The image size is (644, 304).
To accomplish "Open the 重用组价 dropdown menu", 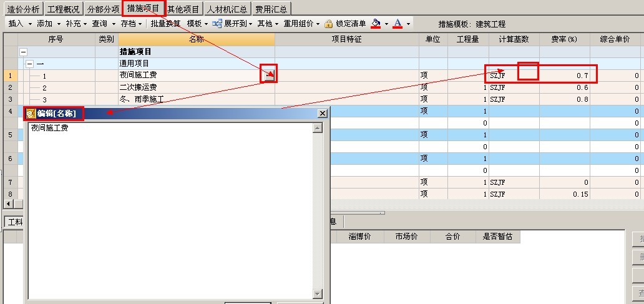I will (x=301, y=24).
